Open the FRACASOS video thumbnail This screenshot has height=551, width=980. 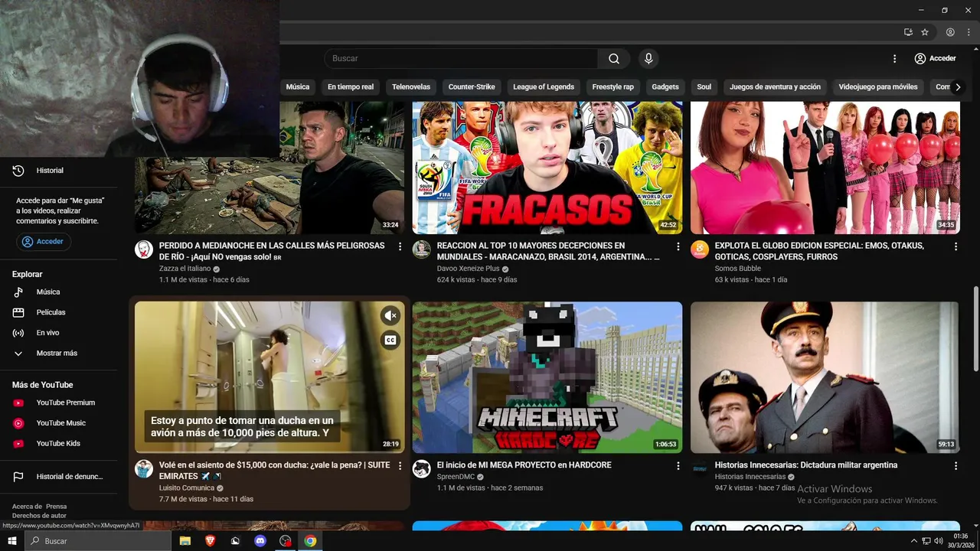pos(547,168)
